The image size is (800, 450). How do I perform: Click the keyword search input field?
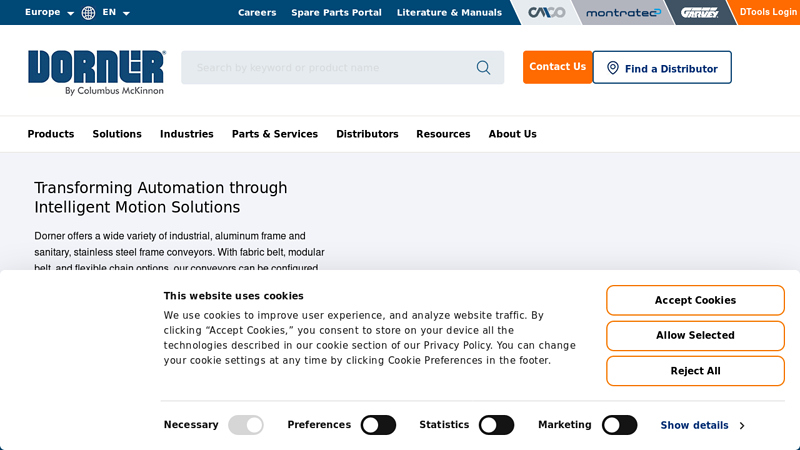[330, 68]
